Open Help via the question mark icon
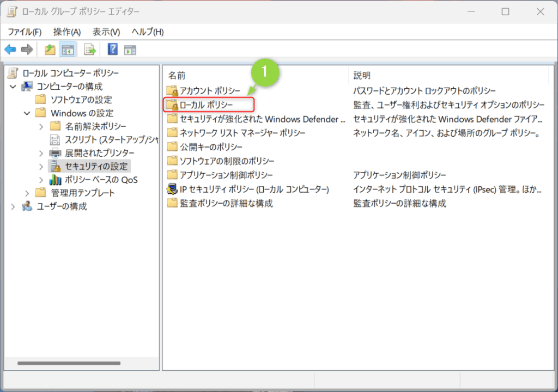Screen dimensions: 558x392 point(113,50)
